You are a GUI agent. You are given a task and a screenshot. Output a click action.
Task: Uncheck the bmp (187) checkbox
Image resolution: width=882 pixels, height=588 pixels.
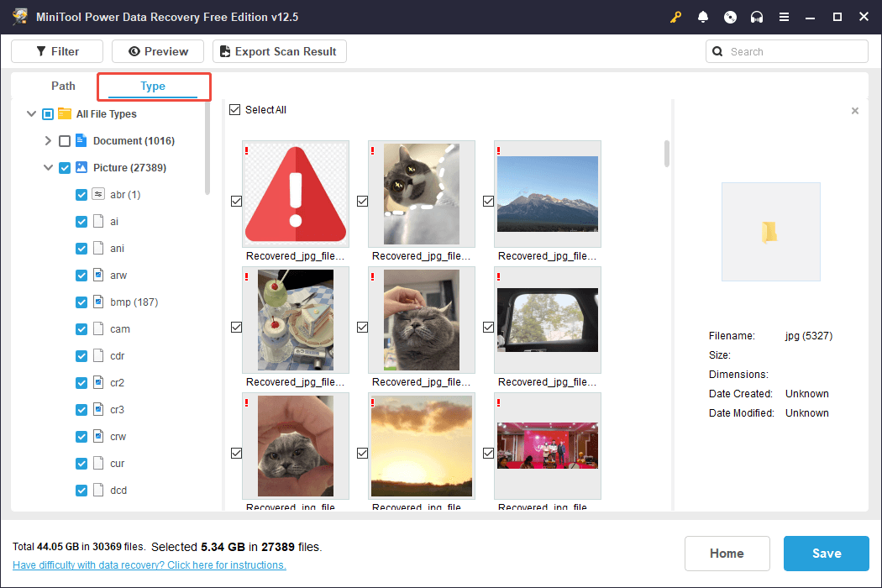(81, 302)
